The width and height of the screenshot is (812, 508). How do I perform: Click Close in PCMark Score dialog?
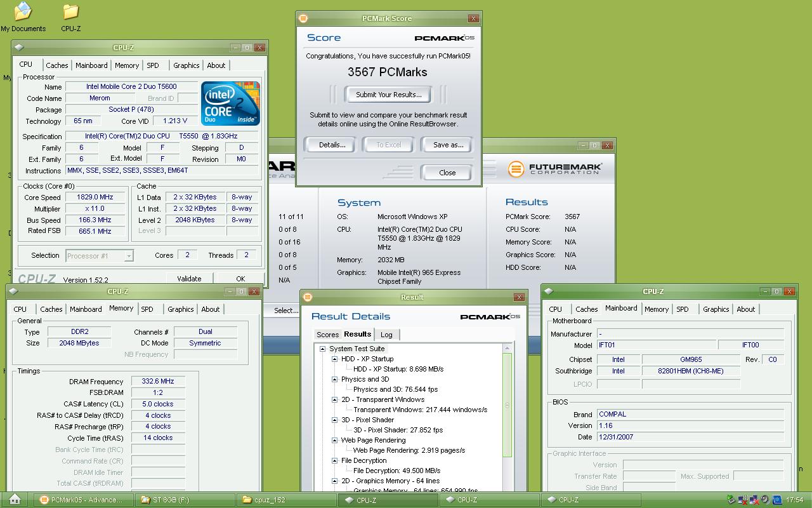coord(447,173)
